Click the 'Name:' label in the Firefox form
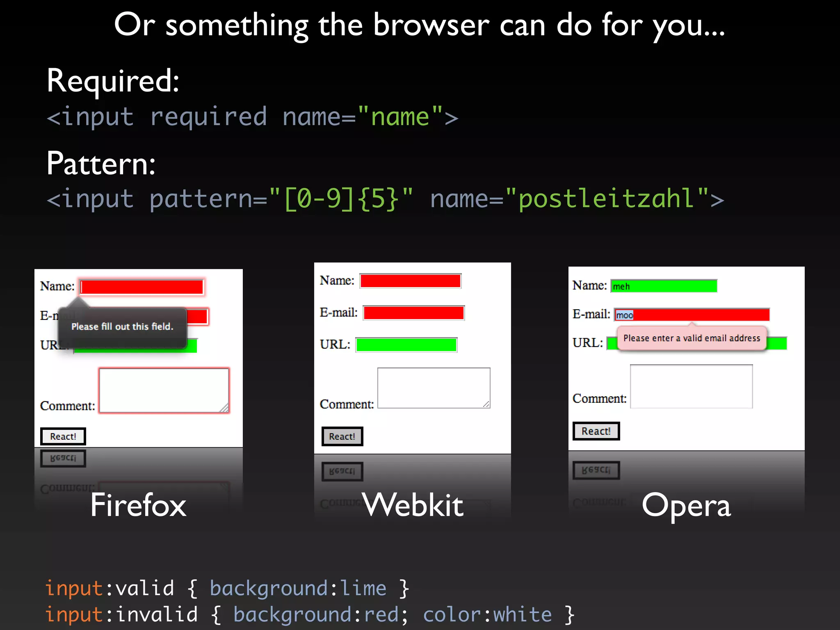 point(57,286)
